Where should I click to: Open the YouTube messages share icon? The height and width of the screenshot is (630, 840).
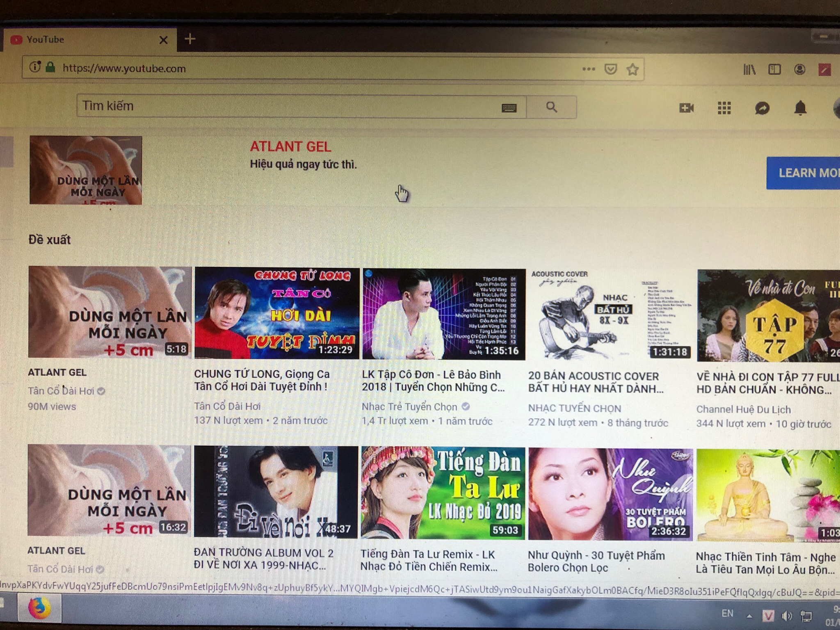point(762,108)
